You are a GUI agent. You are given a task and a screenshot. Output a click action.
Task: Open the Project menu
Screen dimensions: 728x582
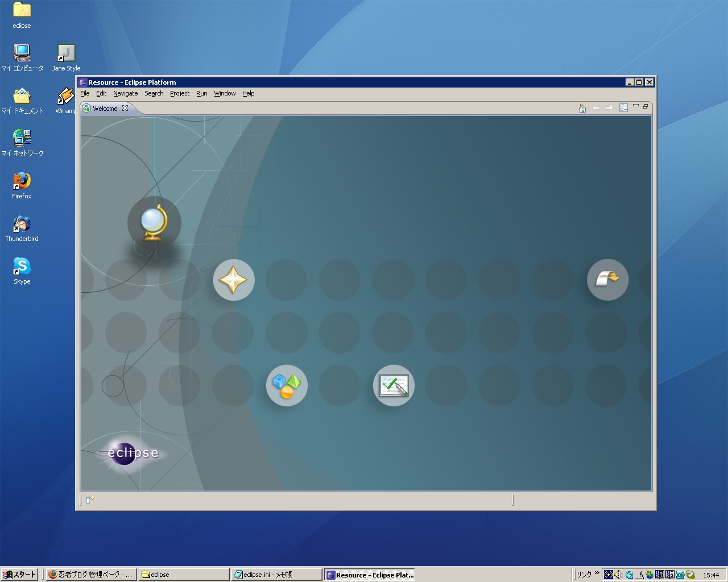180,93
